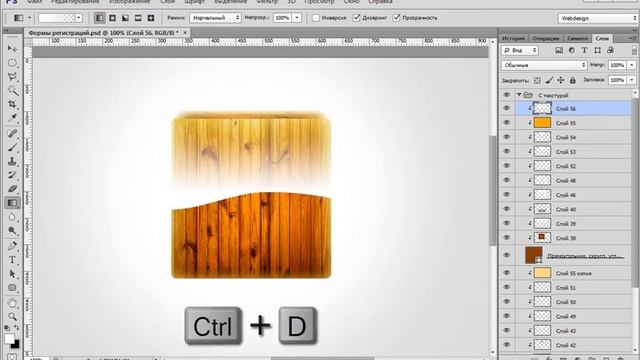Image resolution: width=640 pixels, height=360 pixels.
Task: Open layer fill slider arrow
Action: coord(631,80)
